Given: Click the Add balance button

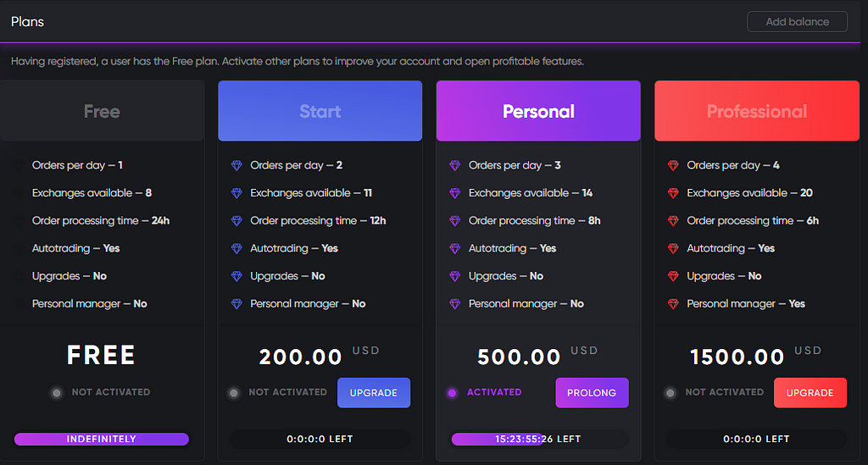Looking at the screenshot, I should 797,21.
